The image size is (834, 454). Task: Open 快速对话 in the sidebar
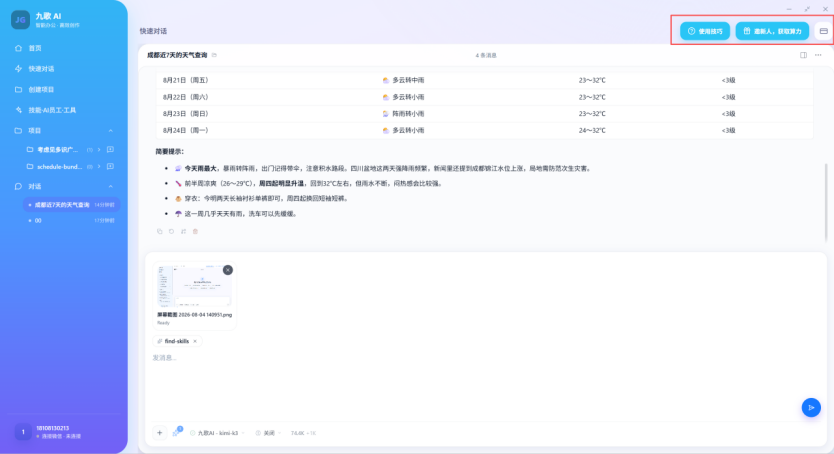[x=41, y=69]
